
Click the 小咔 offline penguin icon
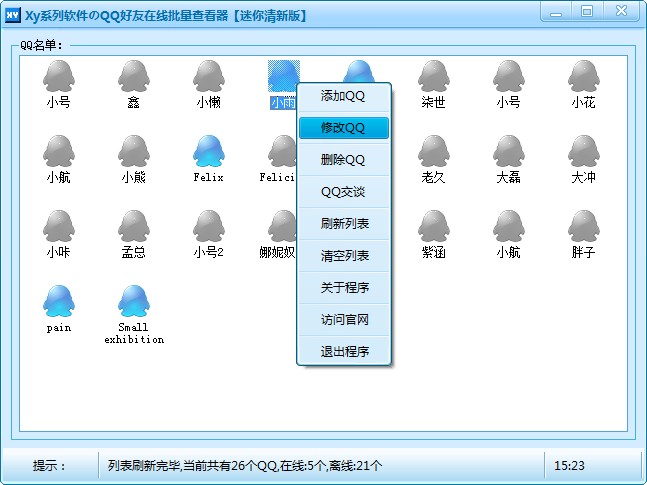coord(59,226)
